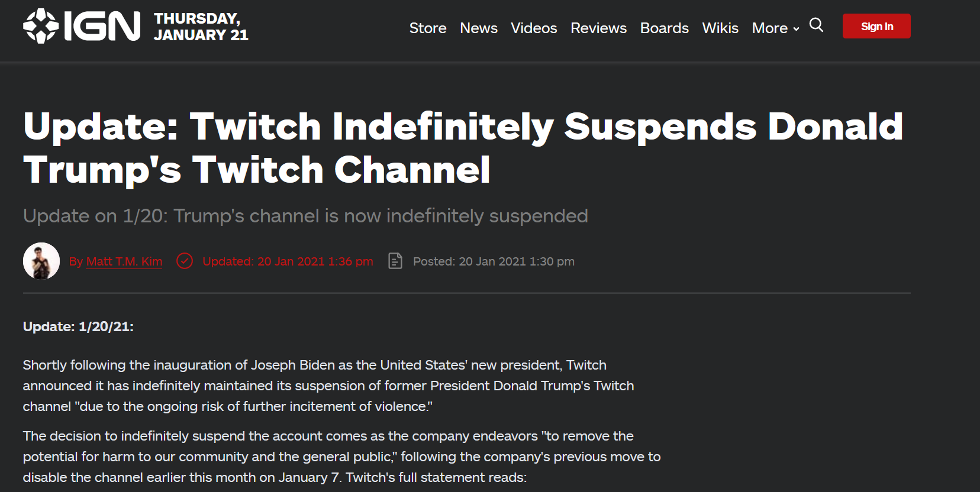980x492 pixels.
Task: Open the Videos page
Action: (534, 28)
